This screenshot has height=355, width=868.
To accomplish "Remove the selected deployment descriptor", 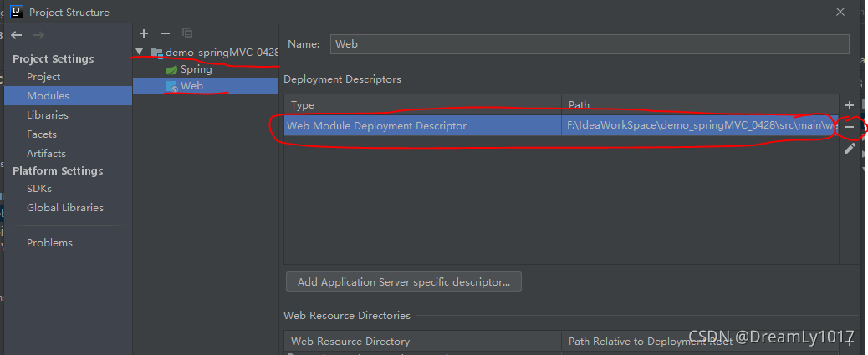I will [850, 127].
